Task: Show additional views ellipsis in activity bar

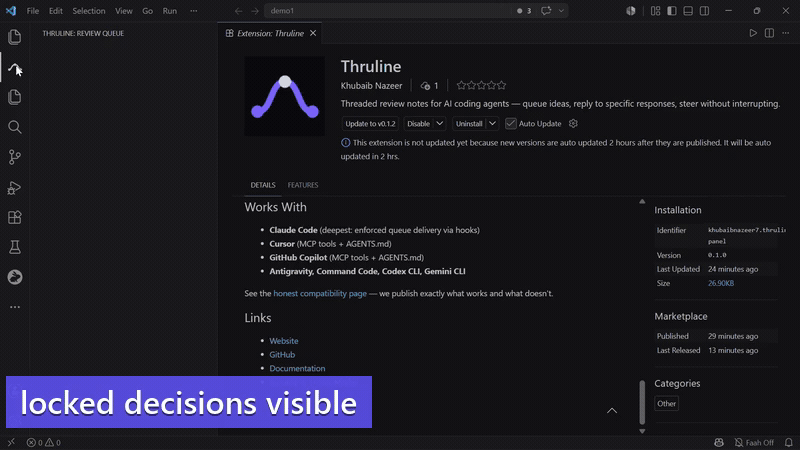Action: coord(14,307)
